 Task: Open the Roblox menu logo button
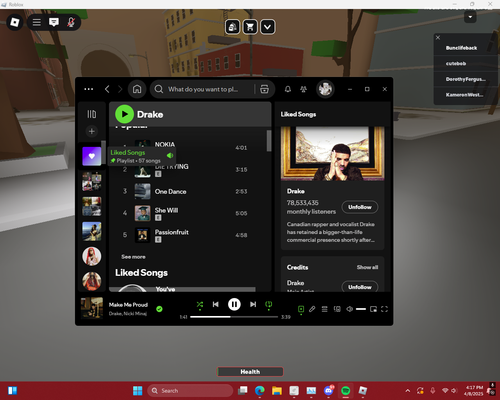pos(15,22)
